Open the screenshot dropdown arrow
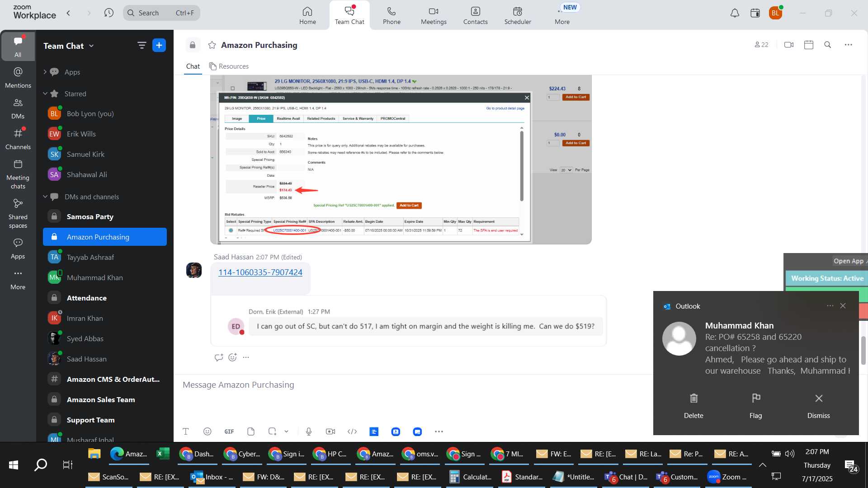 (286, 432)
